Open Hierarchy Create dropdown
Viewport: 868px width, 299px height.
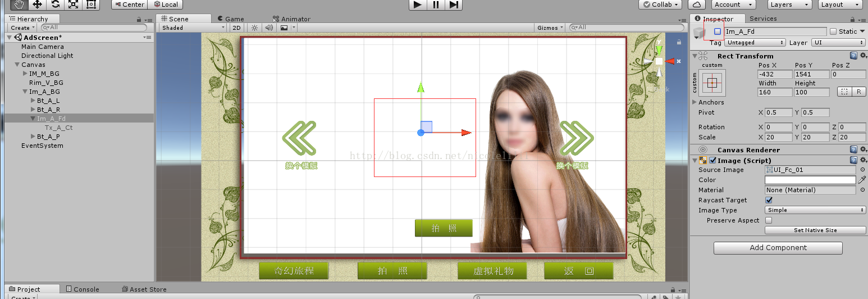(x=22, y=28)
